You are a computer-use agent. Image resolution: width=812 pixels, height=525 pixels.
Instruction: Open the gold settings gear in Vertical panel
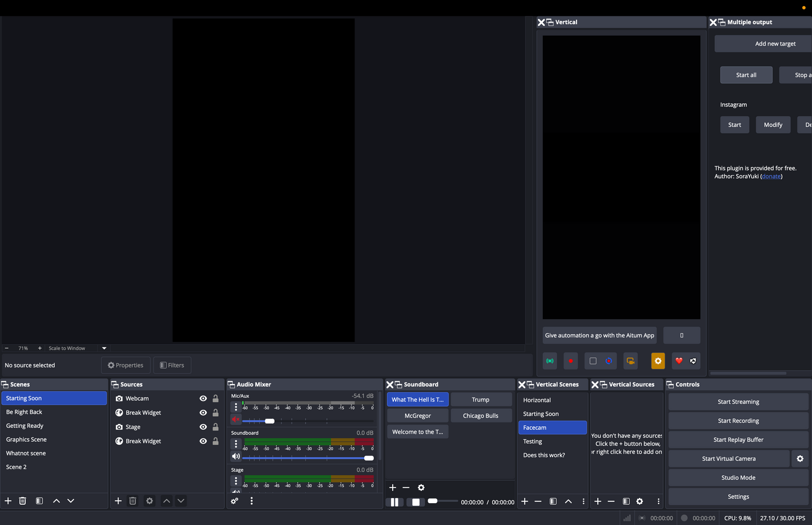[x=658, y=360]
